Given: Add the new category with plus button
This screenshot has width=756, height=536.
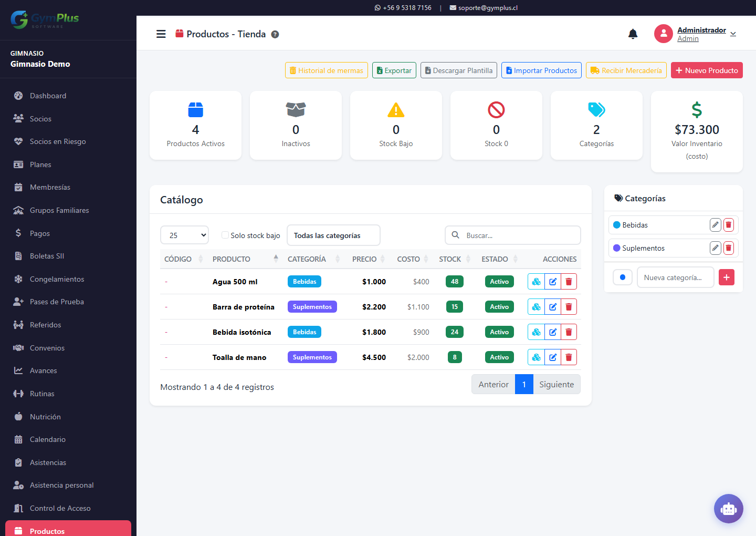Looking at the screenshot, I should point(727,277).
